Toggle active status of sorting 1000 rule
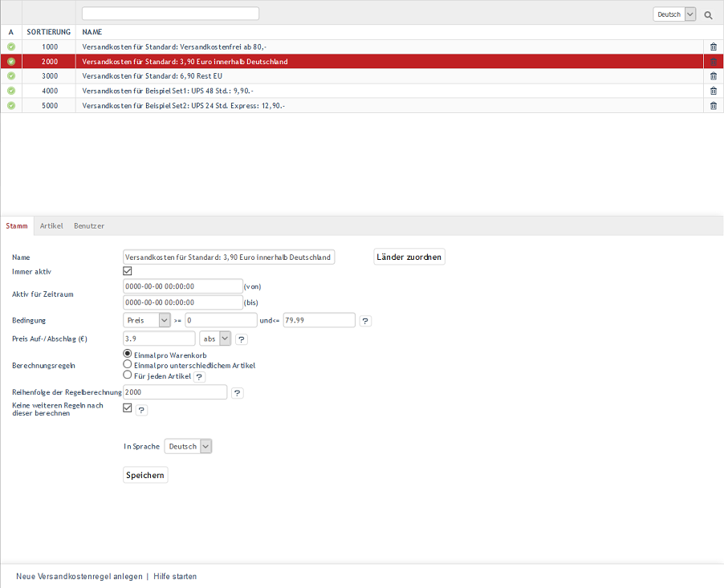This screenshot has width=724, height=588. click(x=11, y=47)
